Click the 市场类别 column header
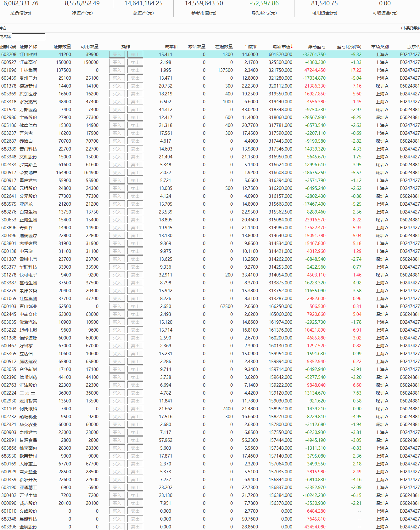The image size is (420, 530). [x=380, y=47]
